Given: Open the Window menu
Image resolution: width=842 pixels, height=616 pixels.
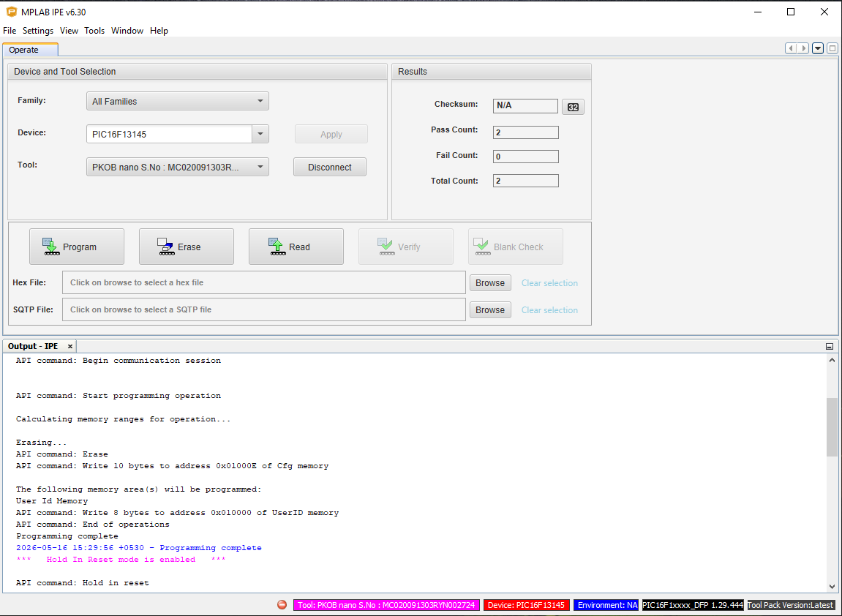Looking at the screenshot, I should point(127,31).
